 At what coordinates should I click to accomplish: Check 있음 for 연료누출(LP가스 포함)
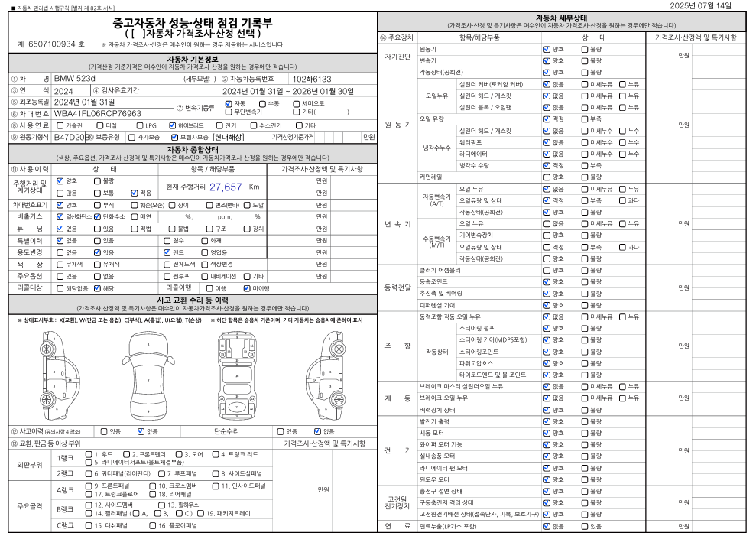coord(585,526)
